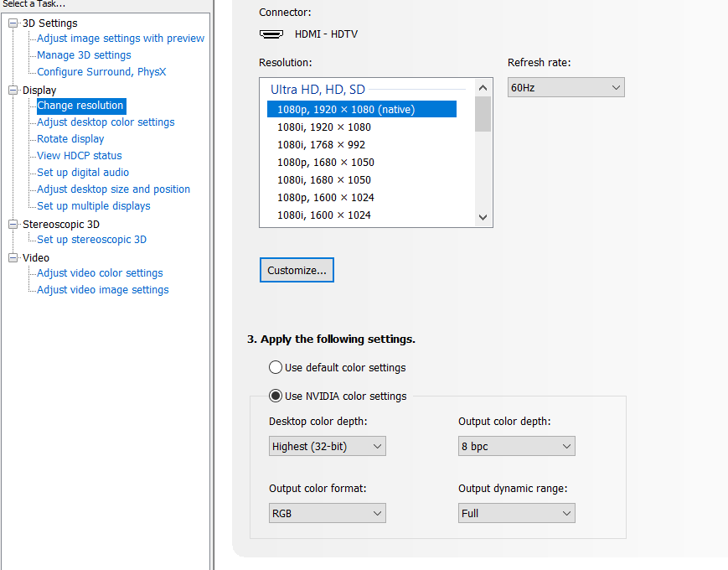The width and height of the screenshot is (728, 570).
Task: Click the HDMI connector icon
Action: click(x=271, y=34)
